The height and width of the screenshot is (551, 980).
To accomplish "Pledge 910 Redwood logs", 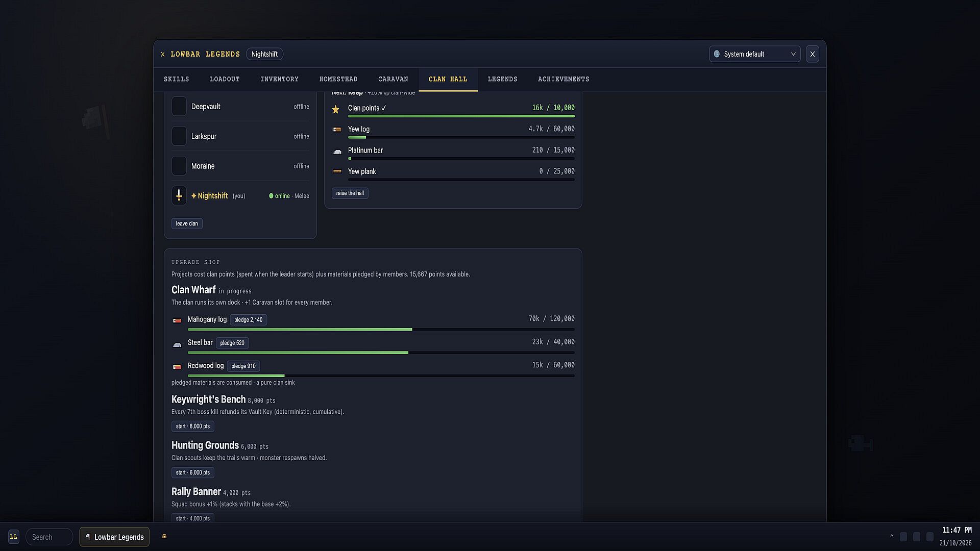I will (243, 366).
